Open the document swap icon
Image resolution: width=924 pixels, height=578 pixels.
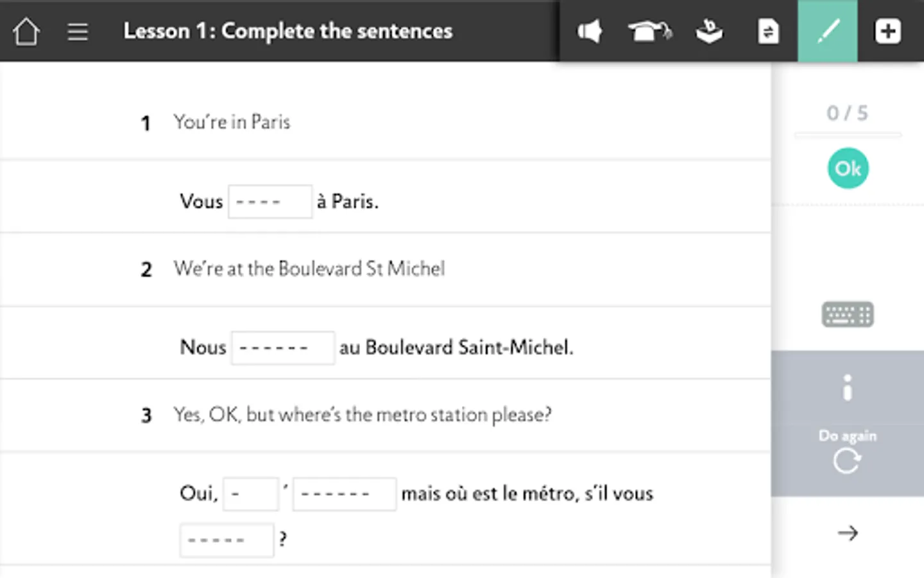point(768,31)
